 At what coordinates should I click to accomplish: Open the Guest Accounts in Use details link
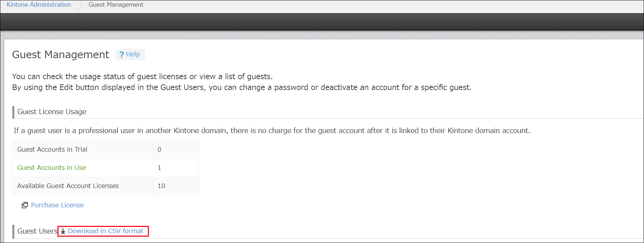coord(51,168)
